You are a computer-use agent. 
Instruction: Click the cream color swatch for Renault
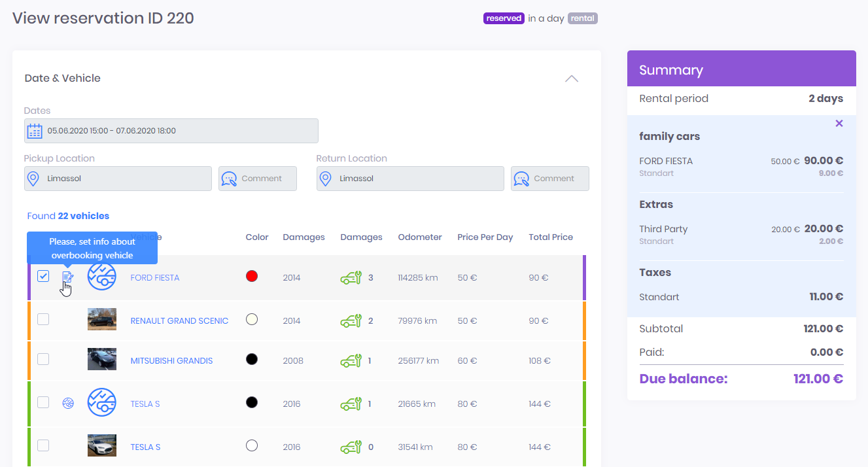(x=252, y=319)
